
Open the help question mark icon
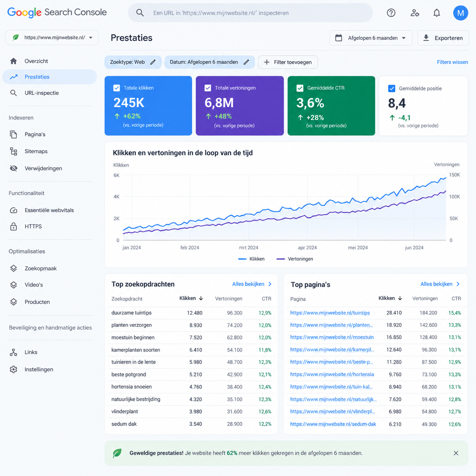391,13
